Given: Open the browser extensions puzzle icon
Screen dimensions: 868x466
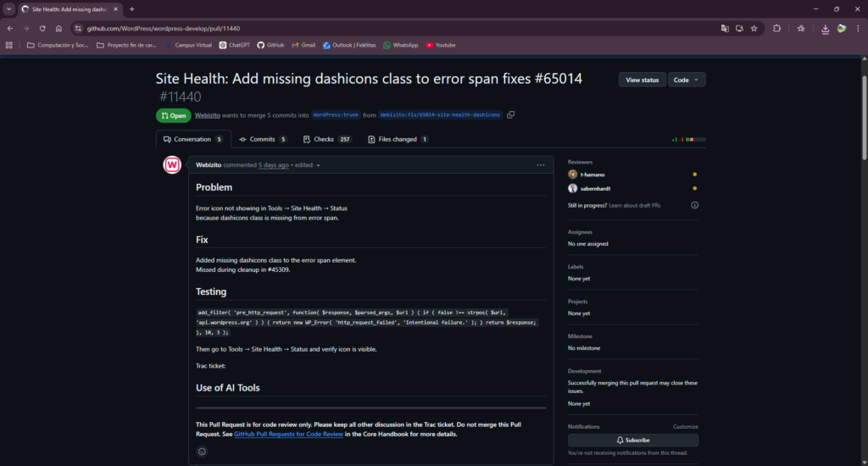Looking at the screenshot, I should click(x=776, y=28).
